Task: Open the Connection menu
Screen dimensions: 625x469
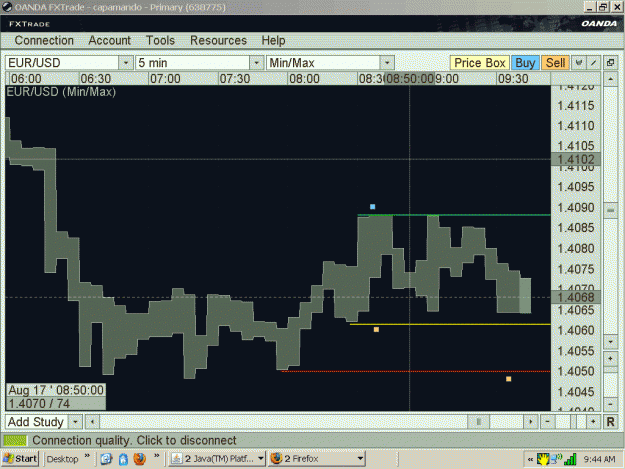Action: point(44,41)
